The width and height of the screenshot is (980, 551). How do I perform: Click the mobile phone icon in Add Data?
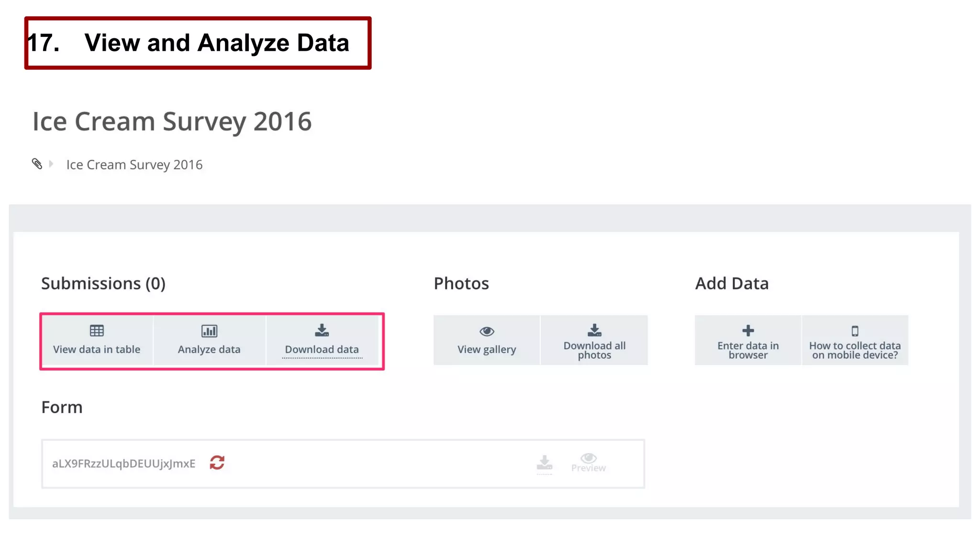[x=855, y=331]
